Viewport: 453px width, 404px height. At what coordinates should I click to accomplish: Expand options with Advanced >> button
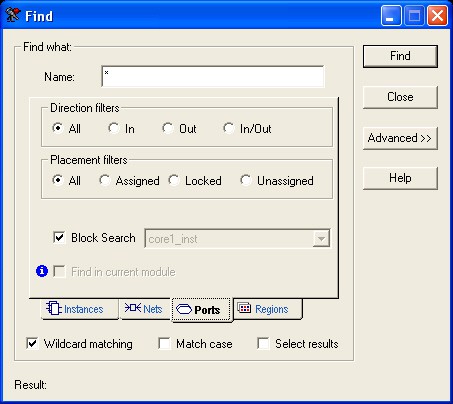tap(400, 138)
